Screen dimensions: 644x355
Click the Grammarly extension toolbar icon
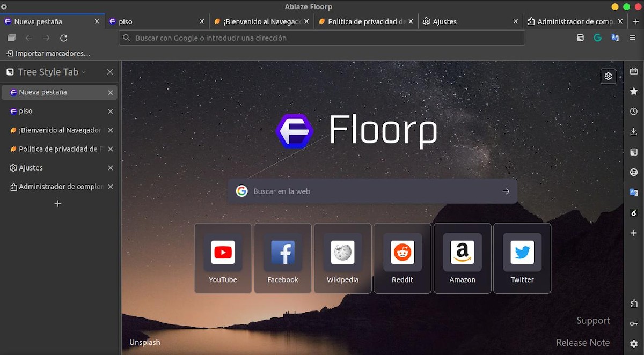(x=597, y=38)
